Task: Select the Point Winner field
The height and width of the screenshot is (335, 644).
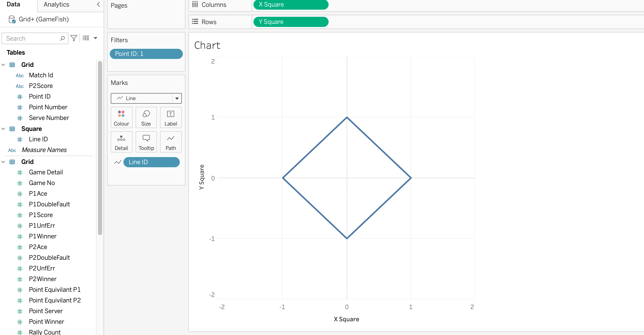Action: coord(46,322)
